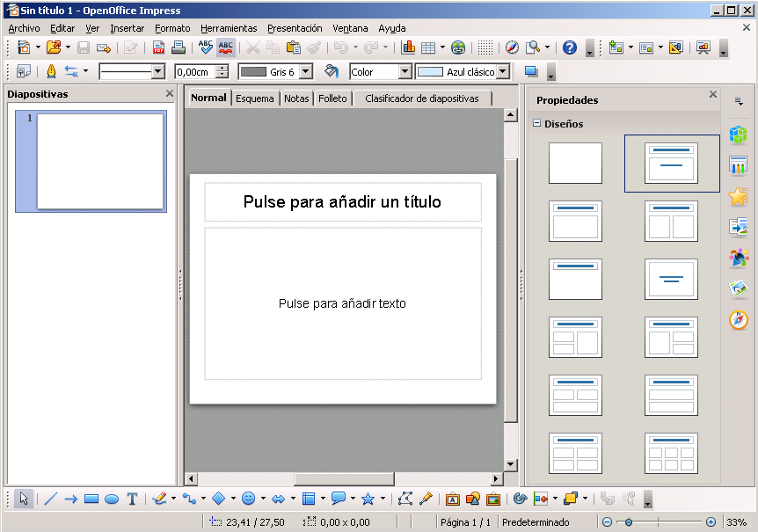Click Pulse para añadir un título
The image size is (758, 532).
[342, 202]
